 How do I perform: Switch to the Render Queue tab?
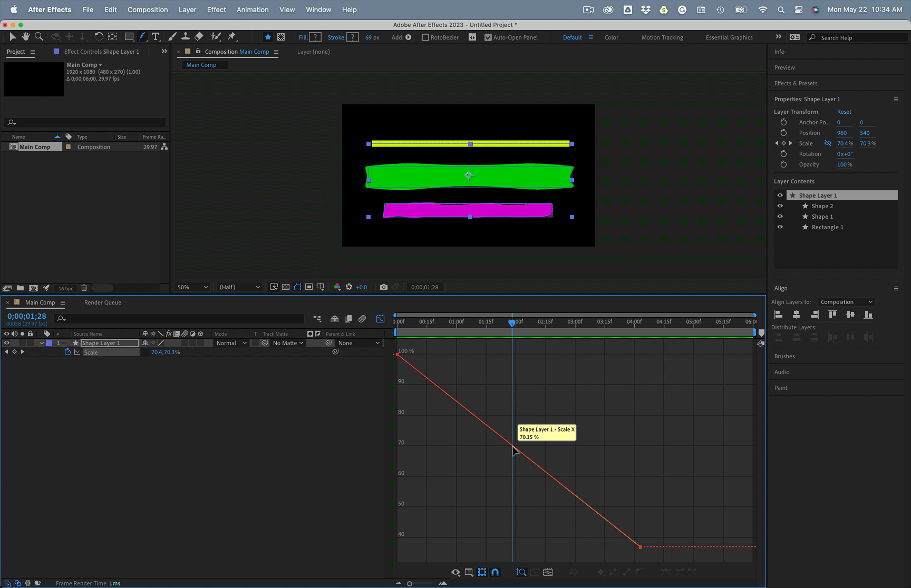pyautogui.click(x=103, y=302)
